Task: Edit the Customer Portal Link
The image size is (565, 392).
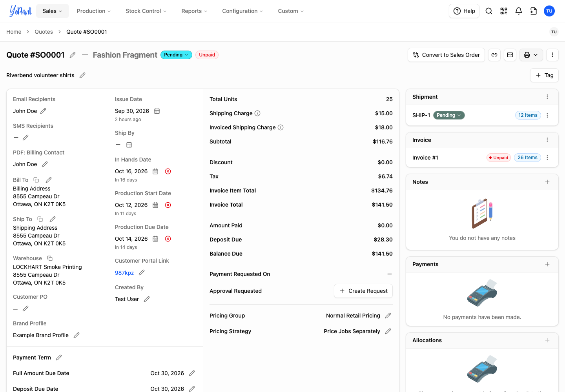Action: pos(142,272)
